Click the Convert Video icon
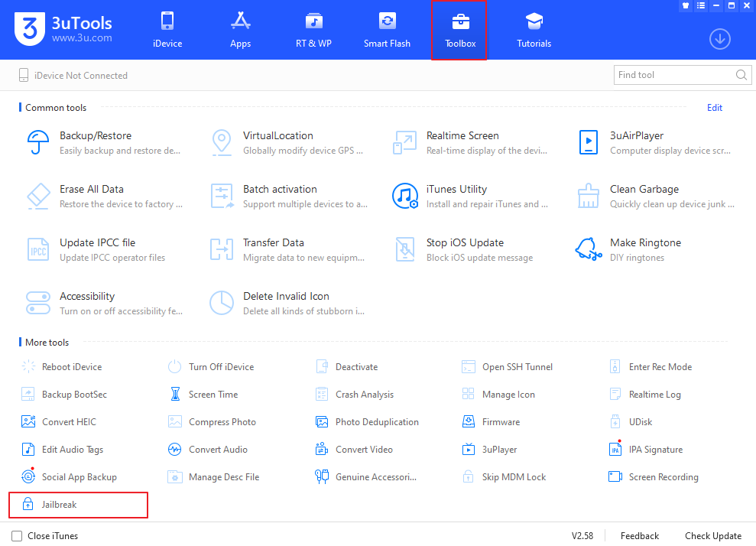 (x=322, y=449)
